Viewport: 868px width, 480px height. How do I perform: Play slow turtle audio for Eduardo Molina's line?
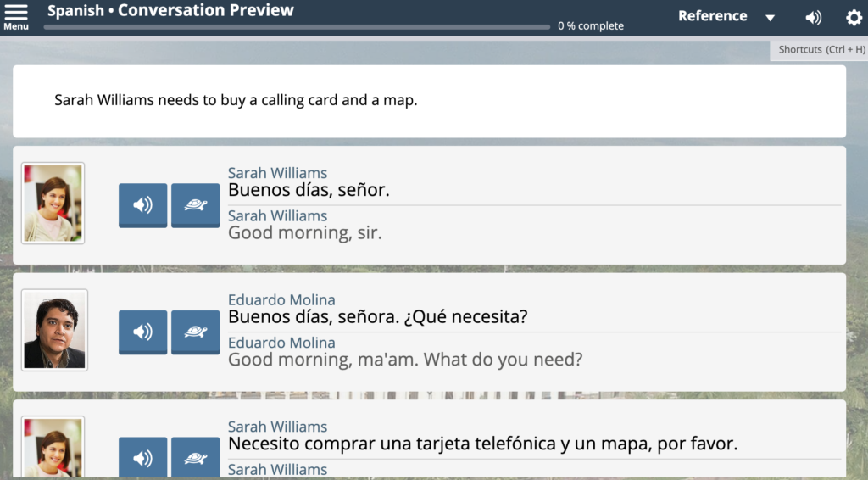195,332
